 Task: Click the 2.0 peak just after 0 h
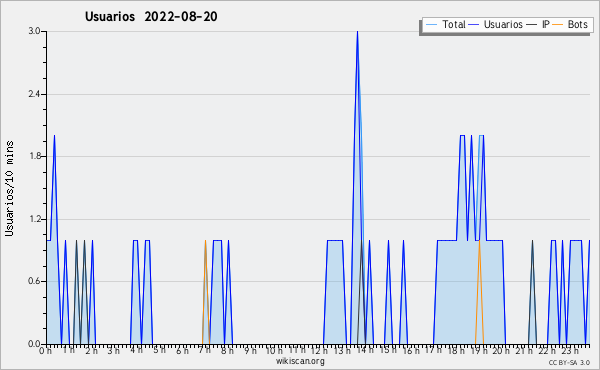pyautogui.click(x=54, y=136)
